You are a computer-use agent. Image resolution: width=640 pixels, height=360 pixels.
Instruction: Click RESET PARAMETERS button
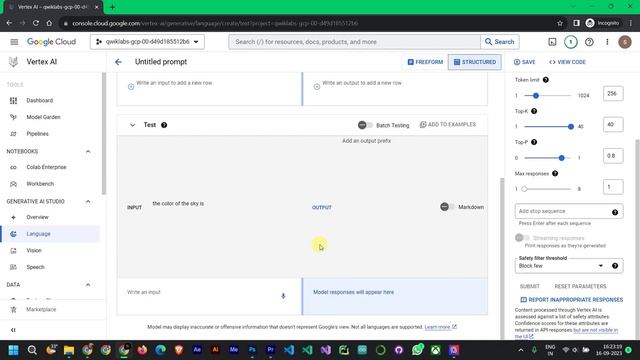click(580, 286)
